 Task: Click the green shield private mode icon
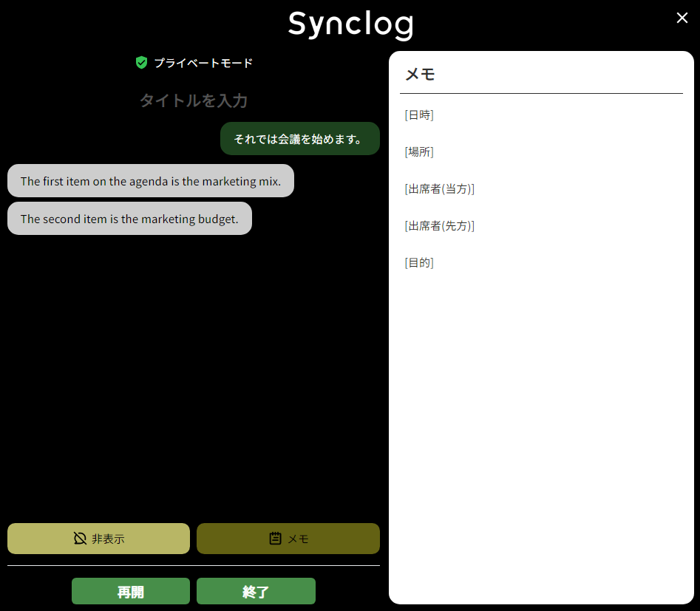tap(141, 63)
